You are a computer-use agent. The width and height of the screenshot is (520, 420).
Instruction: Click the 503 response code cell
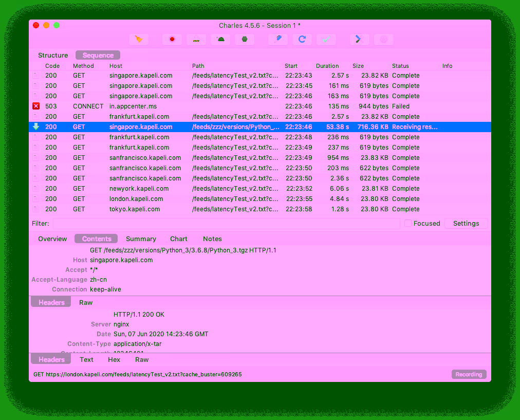pyautogui.click(x=51, y=106)
